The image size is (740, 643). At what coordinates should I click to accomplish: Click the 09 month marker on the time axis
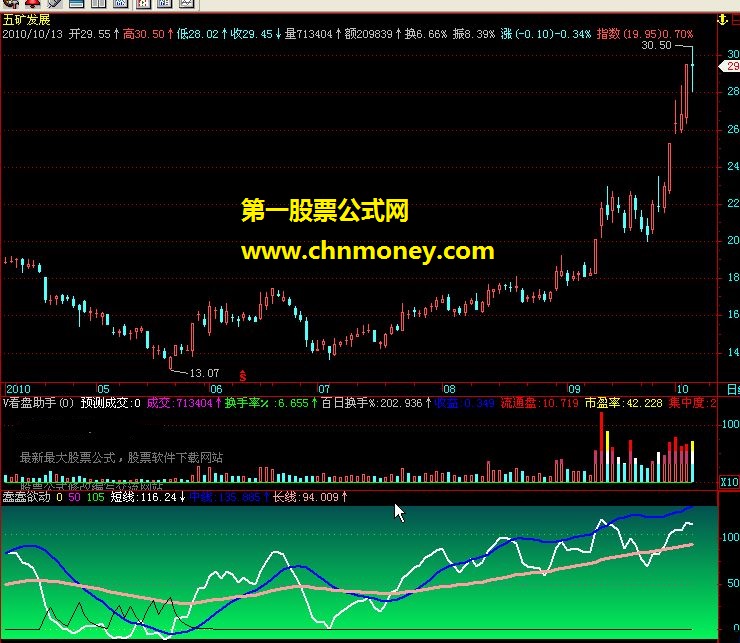pos(574,389)
